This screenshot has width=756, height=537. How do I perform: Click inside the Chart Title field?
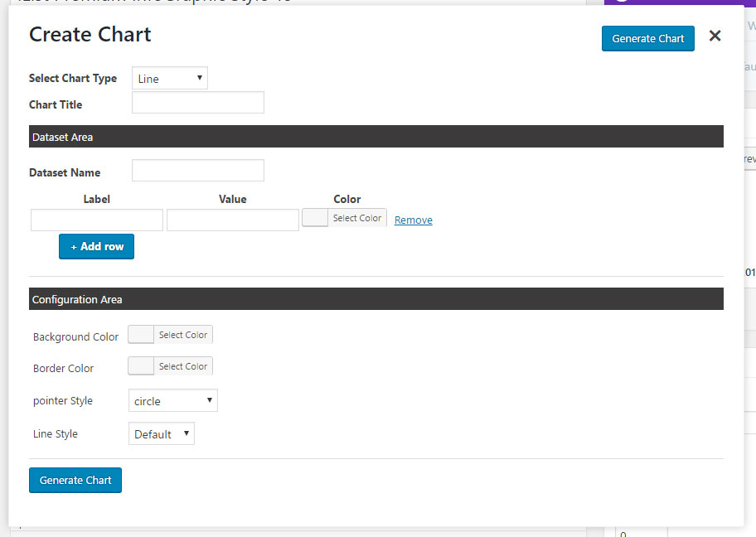point(197,102)
